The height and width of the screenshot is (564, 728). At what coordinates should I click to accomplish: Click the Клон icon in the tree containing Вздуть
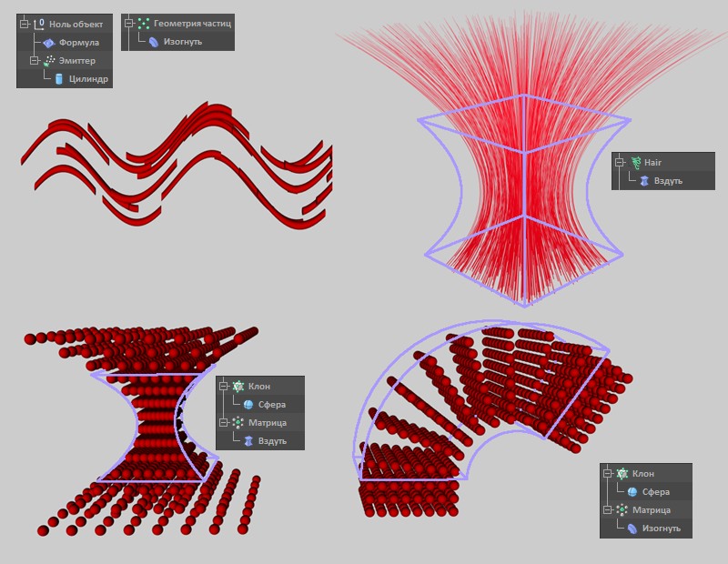(x=238, y=387)
